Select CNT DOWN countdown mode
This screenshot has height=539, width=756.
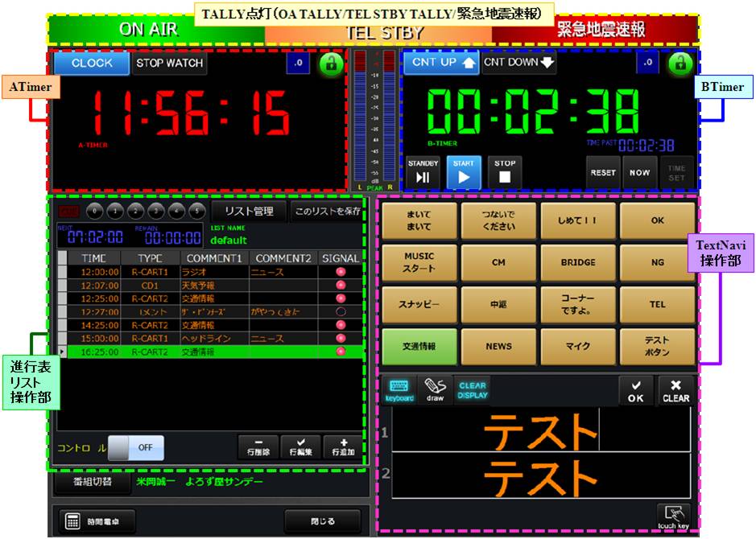tap(519, 63)
